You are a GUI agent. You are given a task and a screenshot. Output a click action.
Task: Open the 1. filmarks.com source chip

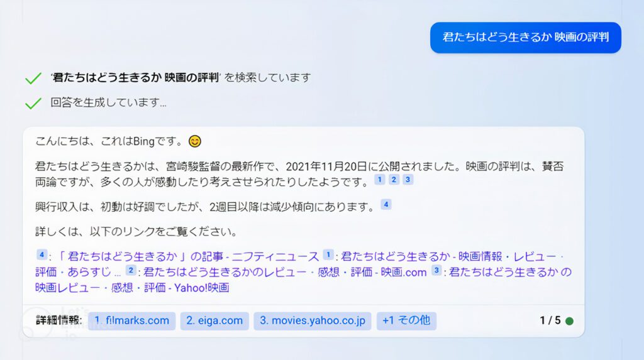pos(131,320)
